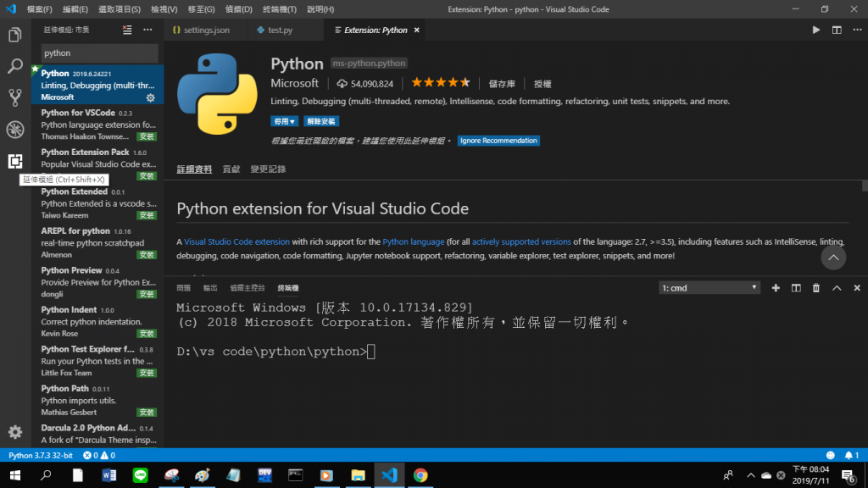Open the Extensions view icon
Screen dimensions: 868x488
click(x=15, y=161)
